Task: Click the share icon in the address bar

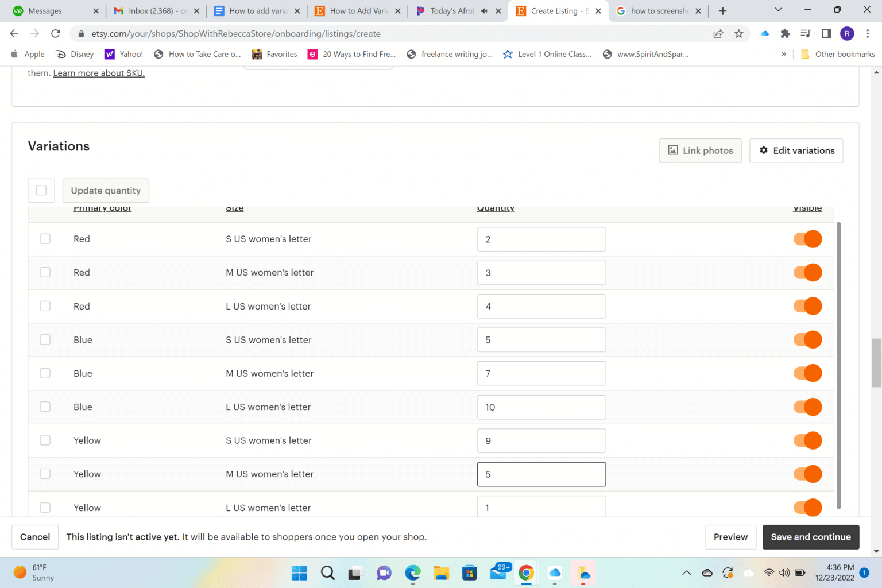Action: pos(718,34)
